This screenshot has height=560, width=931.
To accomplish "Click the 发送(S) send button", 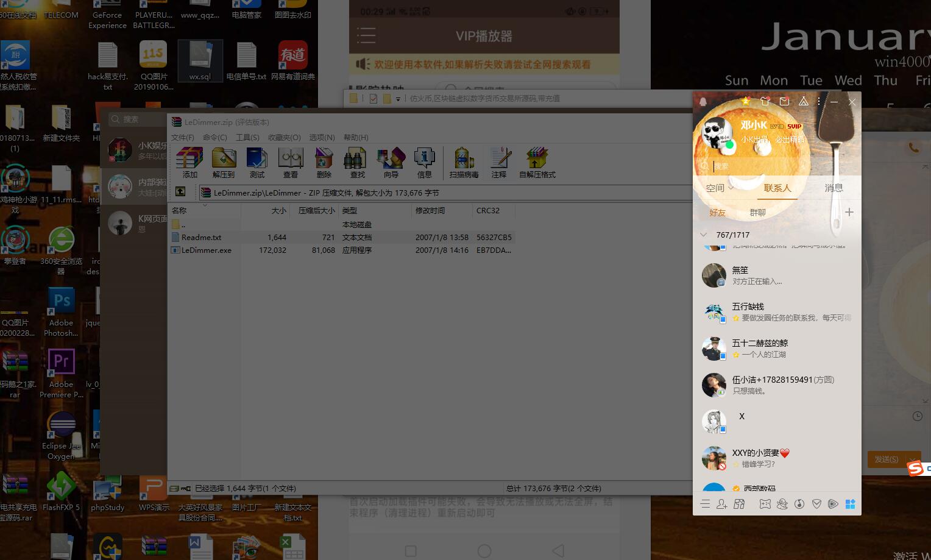I will click(x=887, y=459).
